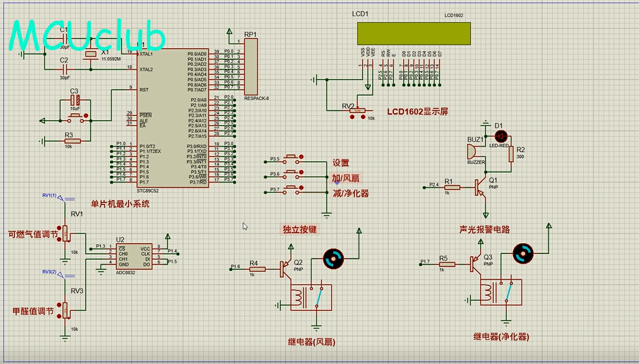Select PNP transistor Q2
Viewport: 639px width, 364px height.
click(x=285, y=270)
